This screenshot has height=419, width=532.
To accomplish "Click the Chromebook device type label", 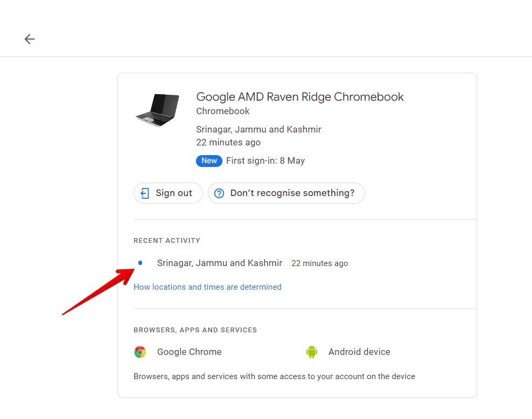I will tap(222, 111).
